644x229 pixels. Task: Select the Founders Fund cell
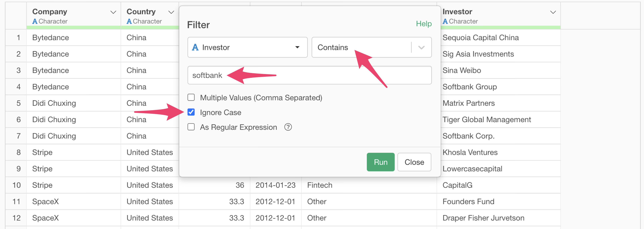tap(498, 201)
